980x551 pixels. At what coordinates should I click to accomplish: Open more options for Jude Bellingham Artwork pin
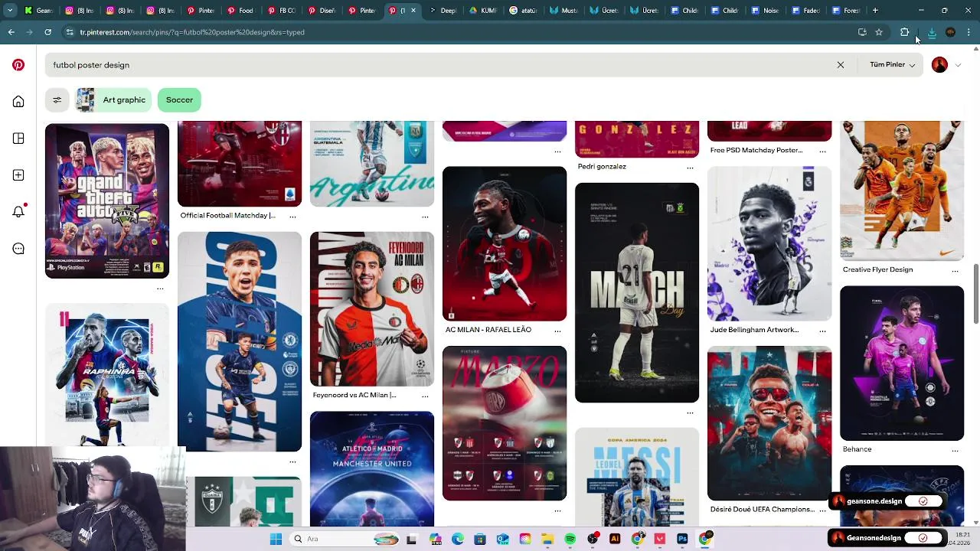tap(822, 330)
